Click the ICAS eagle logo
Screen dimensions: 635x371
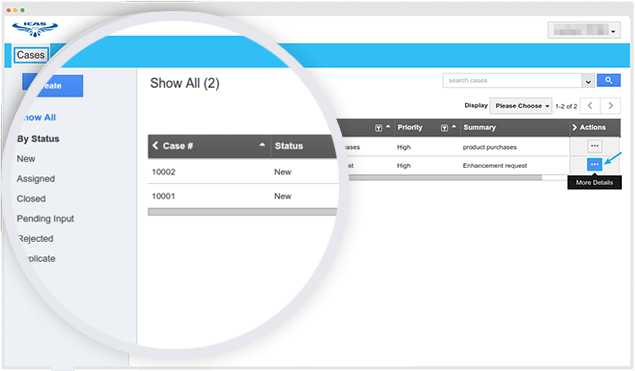tap(35, 29)
